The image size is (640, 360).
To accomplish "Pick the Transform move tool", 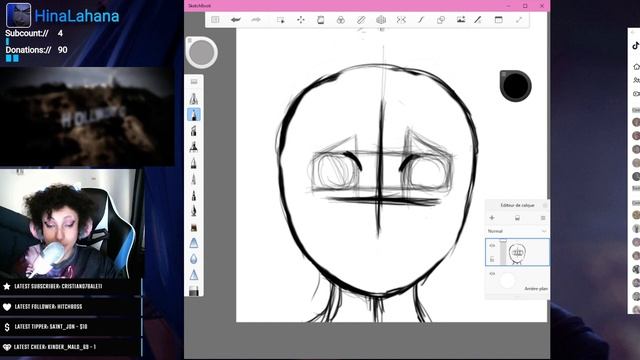I will click(301, 20).
